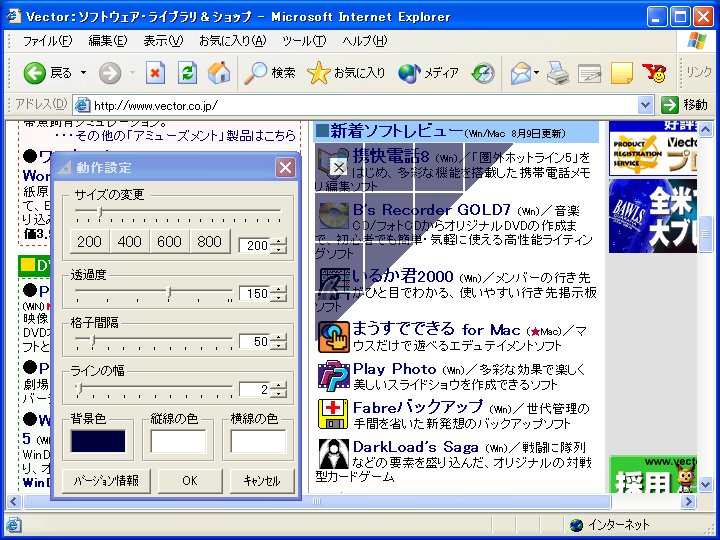
Task: Click the X on the grid overlay
Action: tap(339, 168)
